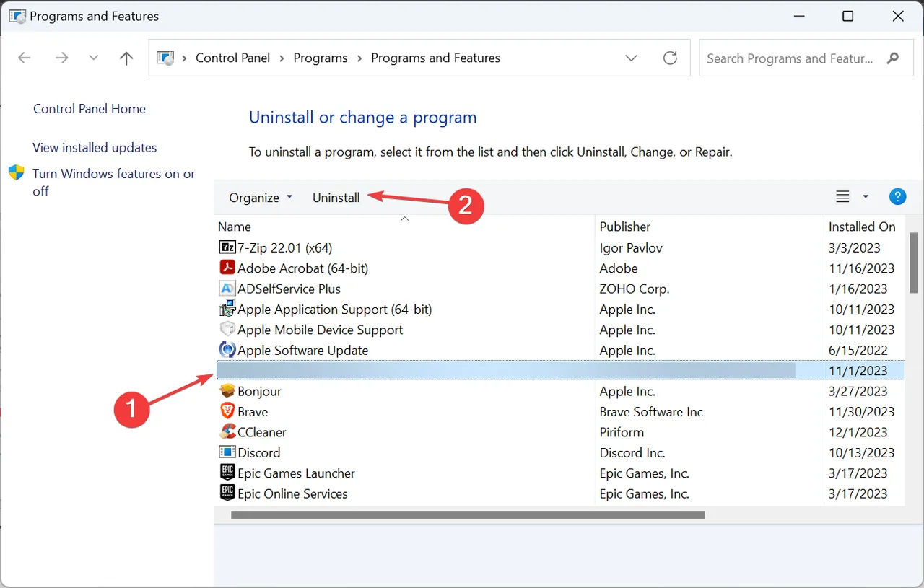
Task: Click the Back navigation arrow
Action: coord(24,58)
